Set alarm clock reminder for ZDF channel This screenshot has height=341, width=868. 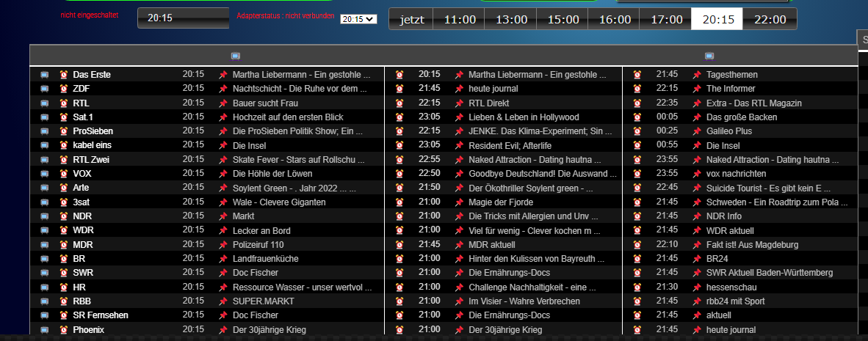point(64,89)
